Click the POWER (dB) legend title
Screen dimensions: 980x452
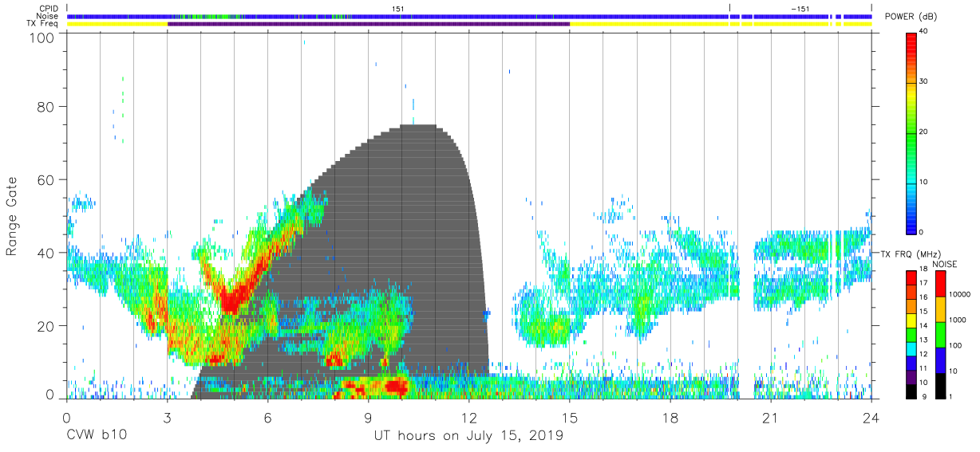911,17
